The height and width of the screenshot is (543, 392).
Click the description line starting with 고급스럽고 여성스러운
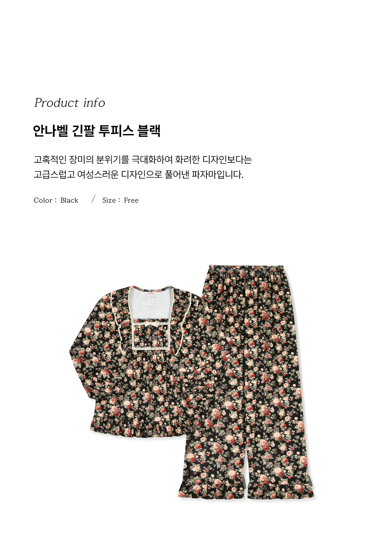(x=138, y=174)
